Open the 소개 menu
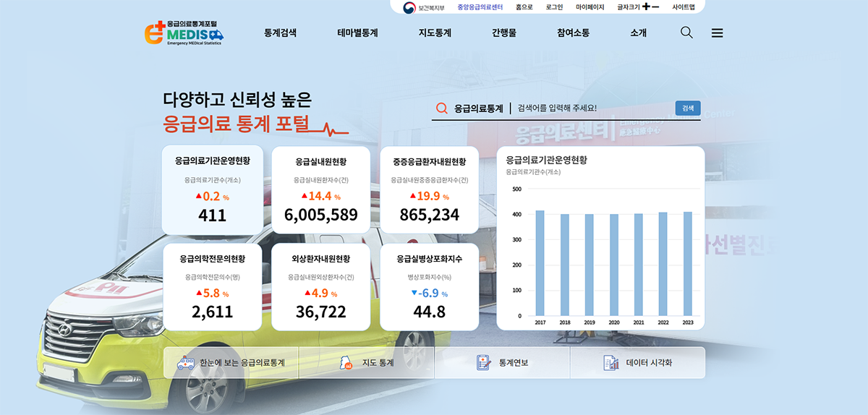Image resolution: width=868 pixels, height=415 pixels. pos(638,33)
